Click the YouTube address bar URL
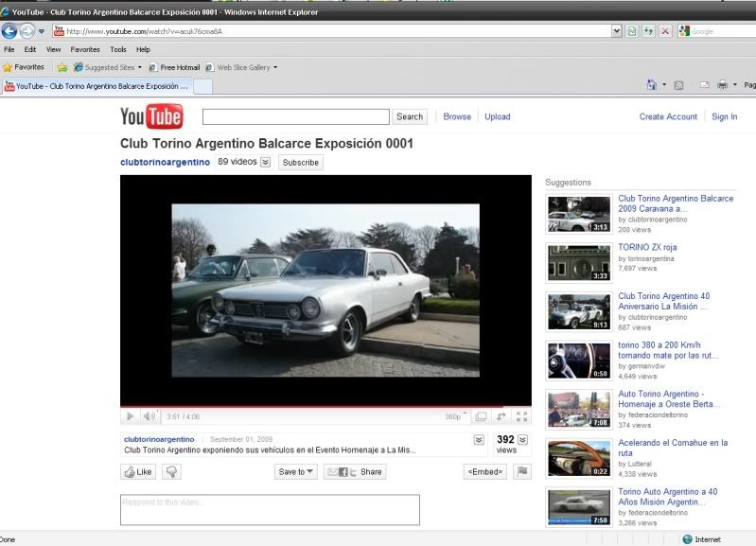The image size is (756, 546). point(144,31)
